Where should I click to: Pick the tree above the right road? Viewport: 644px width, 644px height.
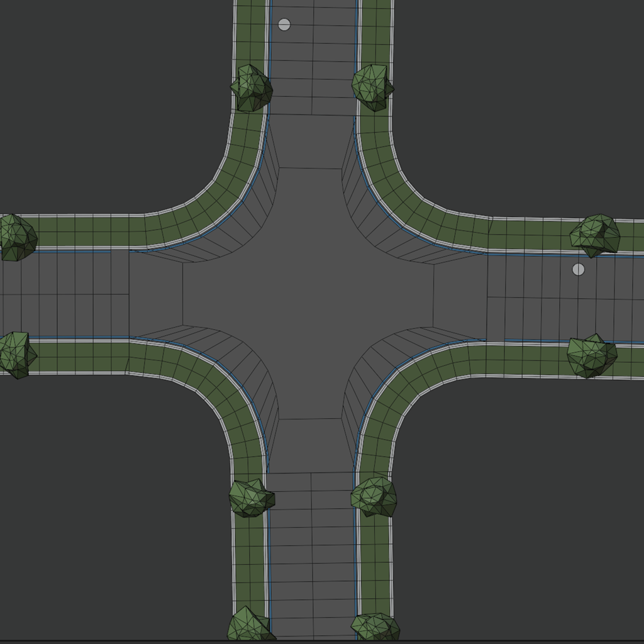(595, 235)
